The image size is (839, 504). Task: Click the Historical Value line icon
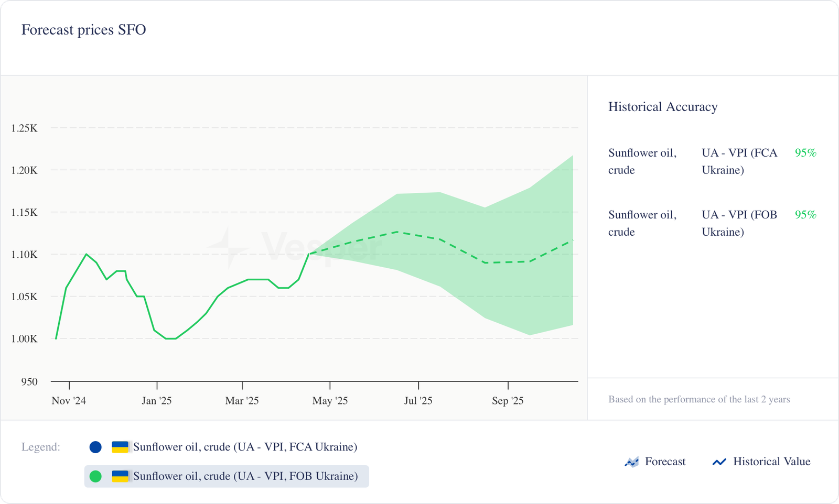coord(719,462)
